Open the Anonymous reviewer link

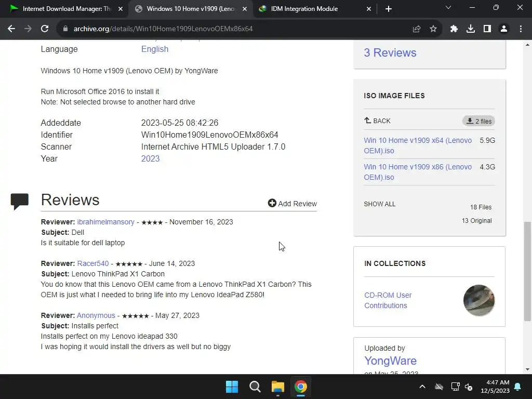coord(96,315)
